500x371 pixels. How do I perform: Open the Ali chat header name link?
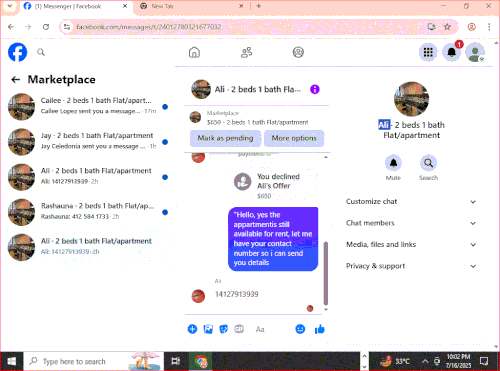point(258,89)
